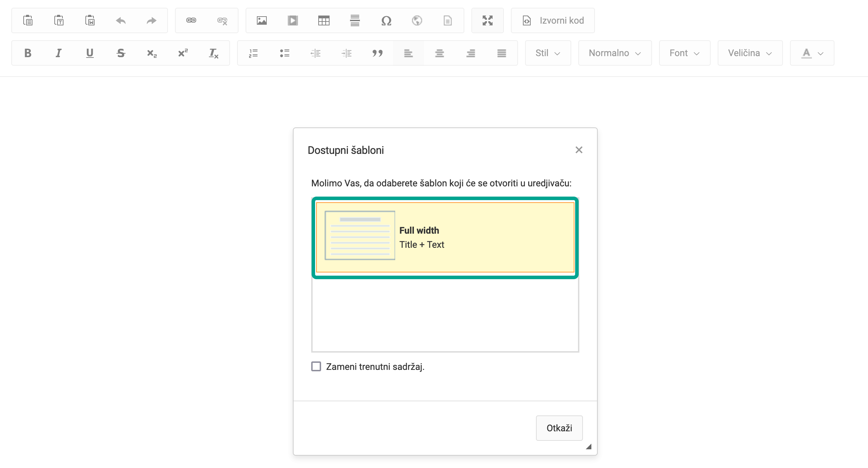This screenshot has width=868, height=468.
Task: Click the undo arrow icon
Action: click(121, 20)
